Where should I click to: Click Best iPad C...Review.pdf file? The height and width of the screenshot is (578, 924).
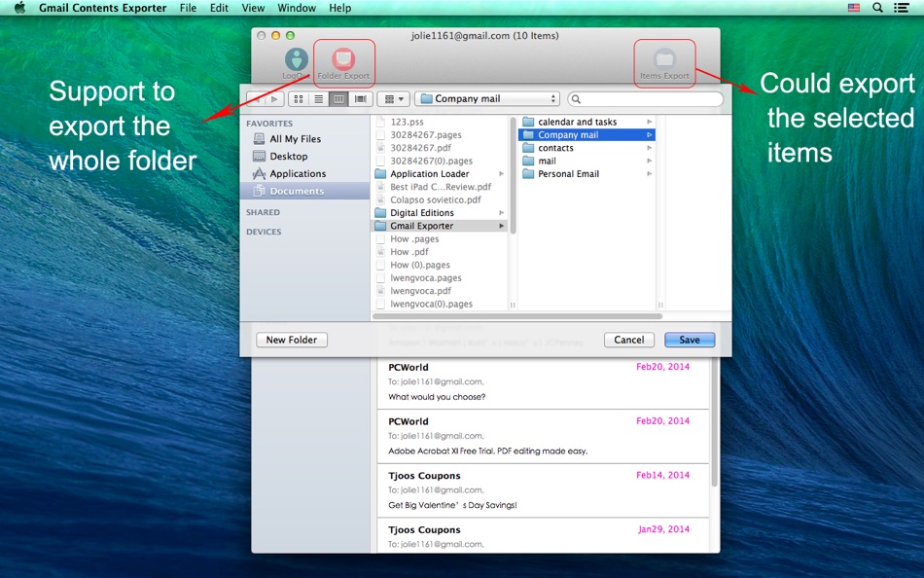(441, 187)
